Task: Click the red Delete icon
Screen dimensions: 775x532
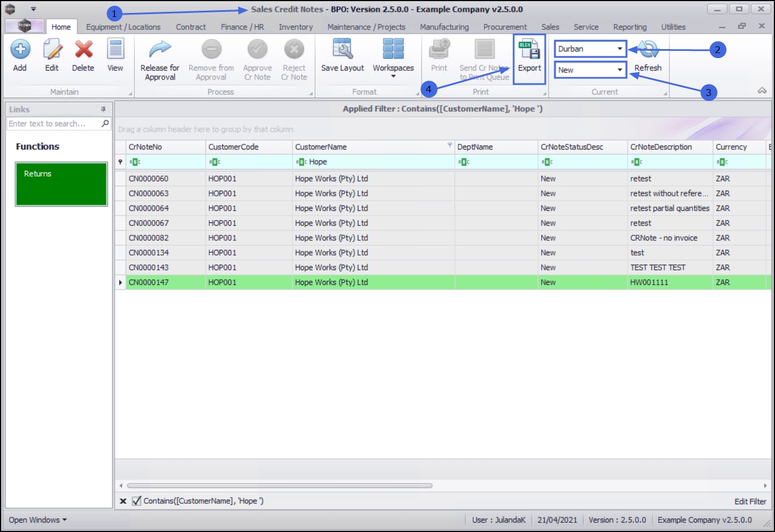Action: click(x=84, y=50)
